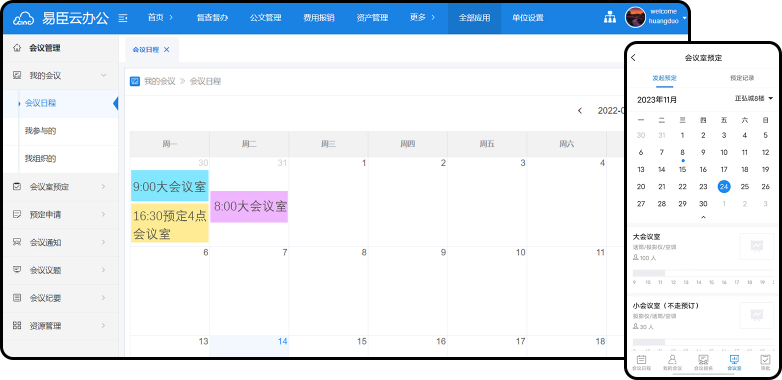
Task: Click the highlighted day 14 cell in the desktop calendar
Action: (249, 346)
